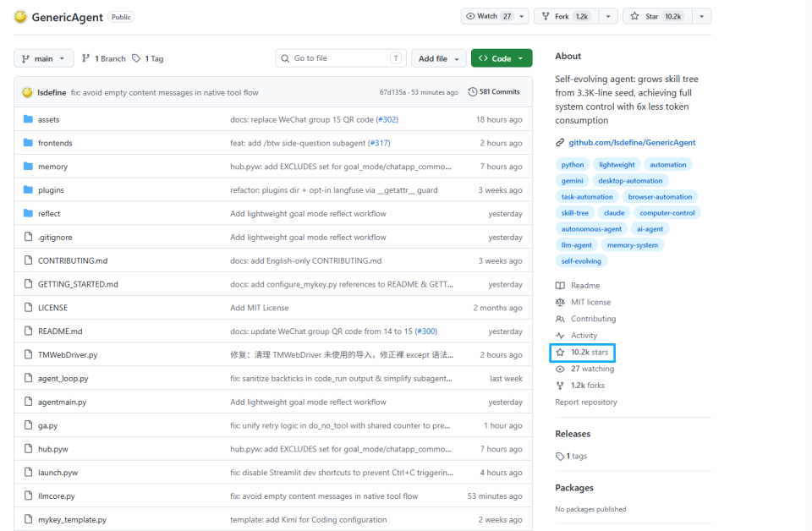Click the Report repository link
The height and width of the screenshot is (531, 812).
[x=585, y=402]
